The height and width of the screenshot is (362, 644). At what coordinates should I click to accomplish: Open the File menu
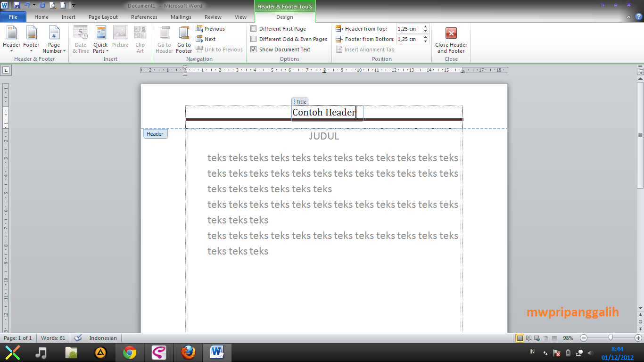coord(13,16)
